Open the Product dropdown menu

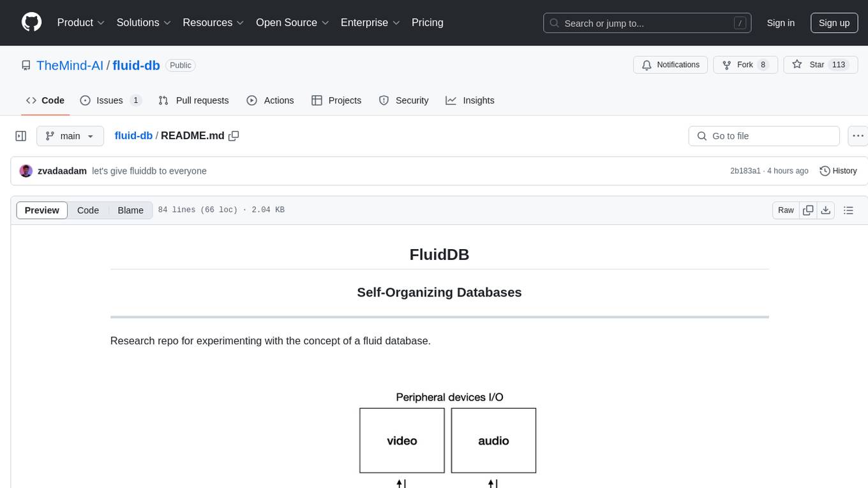tap(81, 22)
